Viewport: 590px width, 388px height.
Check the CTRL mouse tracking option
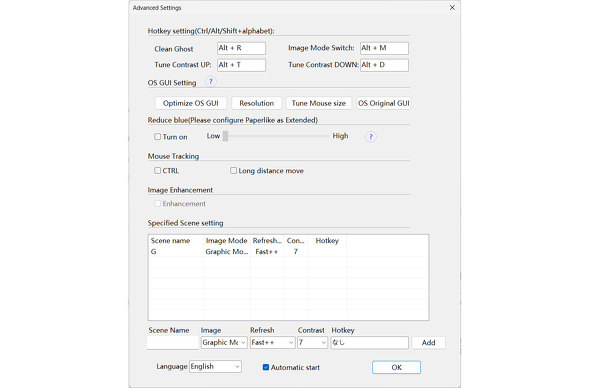[157, 170]
